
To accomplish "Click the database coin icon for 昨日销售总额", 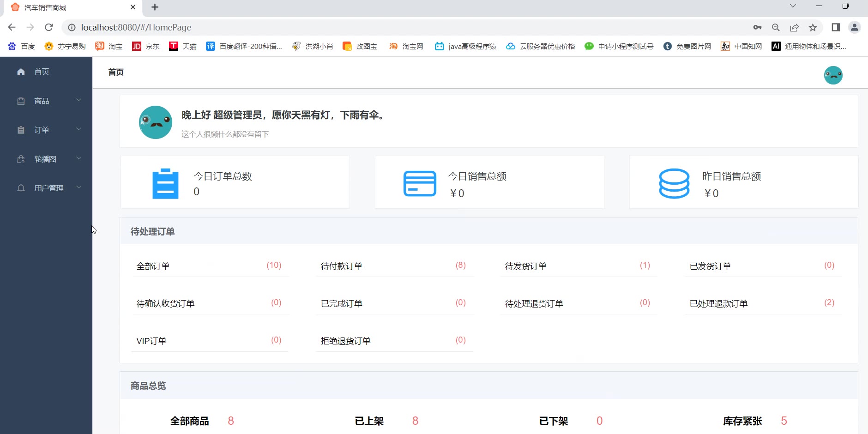I will (x=674, y=184).
